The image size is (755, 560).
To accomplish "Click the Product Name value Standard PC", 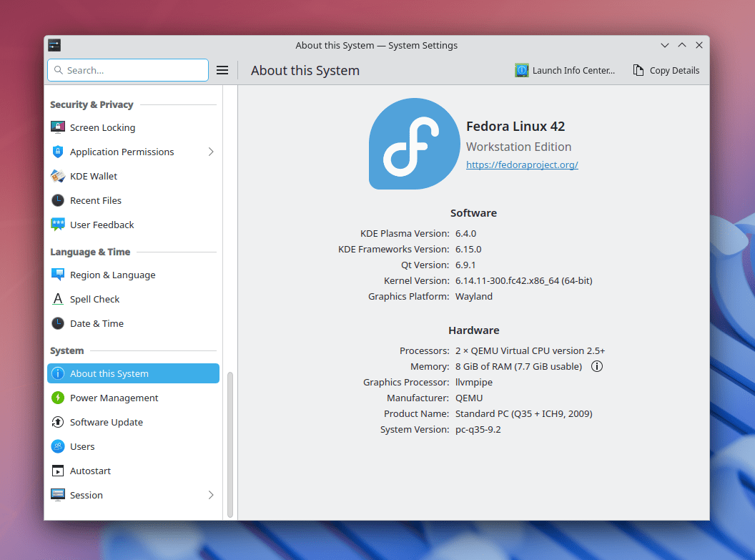I will 524,413.
